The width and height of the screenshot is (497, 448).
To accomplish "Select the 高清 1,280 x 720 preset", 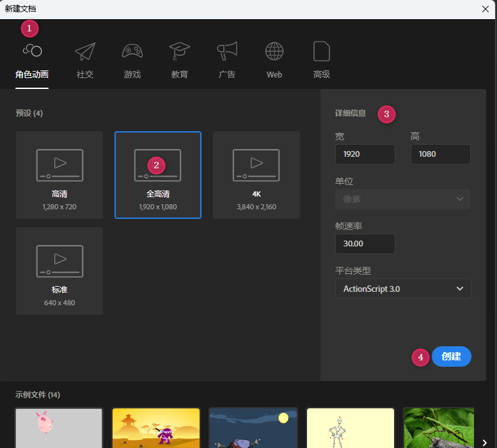I will coord(59,175).
